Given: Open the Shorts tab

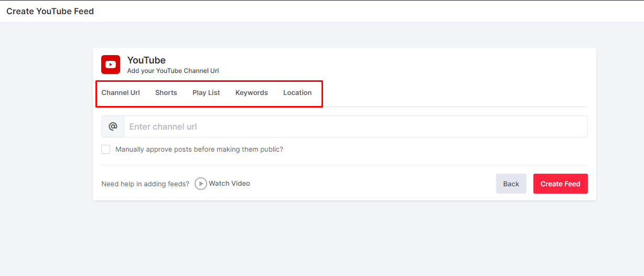Looking at the screenshot, I should click(166, 93).
